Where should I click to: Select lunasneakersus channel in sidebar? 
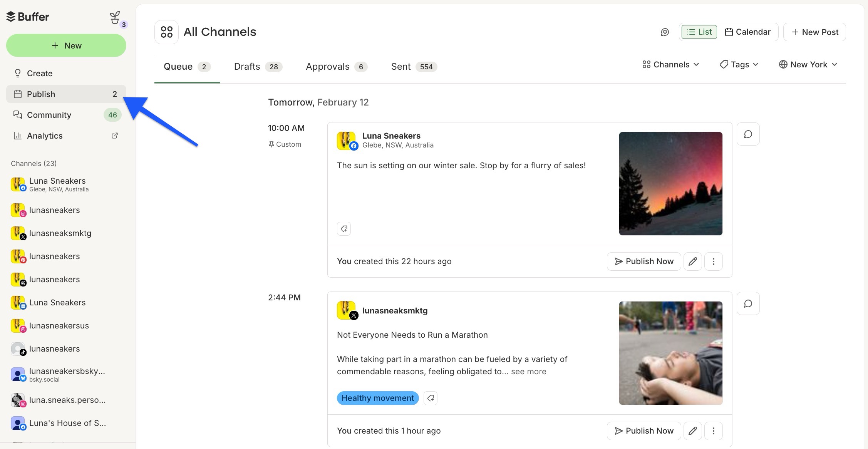point(66,325)
